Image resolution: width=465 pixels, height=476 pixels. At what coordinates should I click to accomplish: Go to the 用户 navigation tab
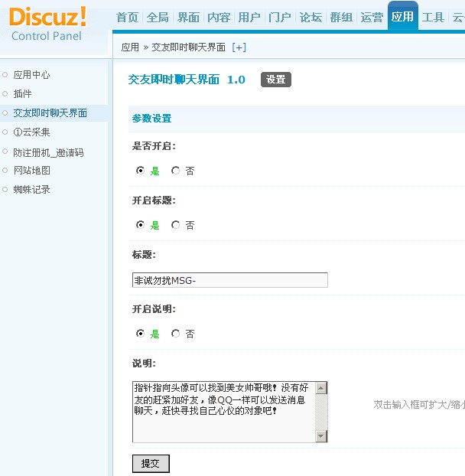tap(249, 18)
